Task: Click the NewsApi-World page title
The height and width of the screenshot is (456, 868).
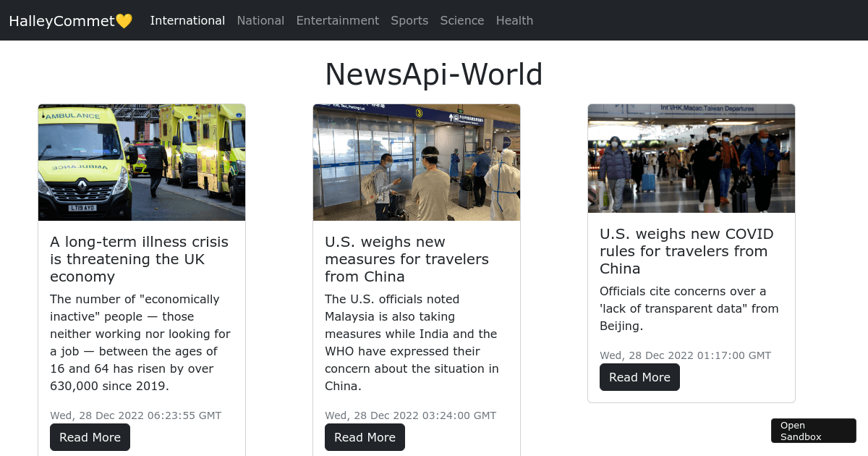Action: [x=433, y=74]
